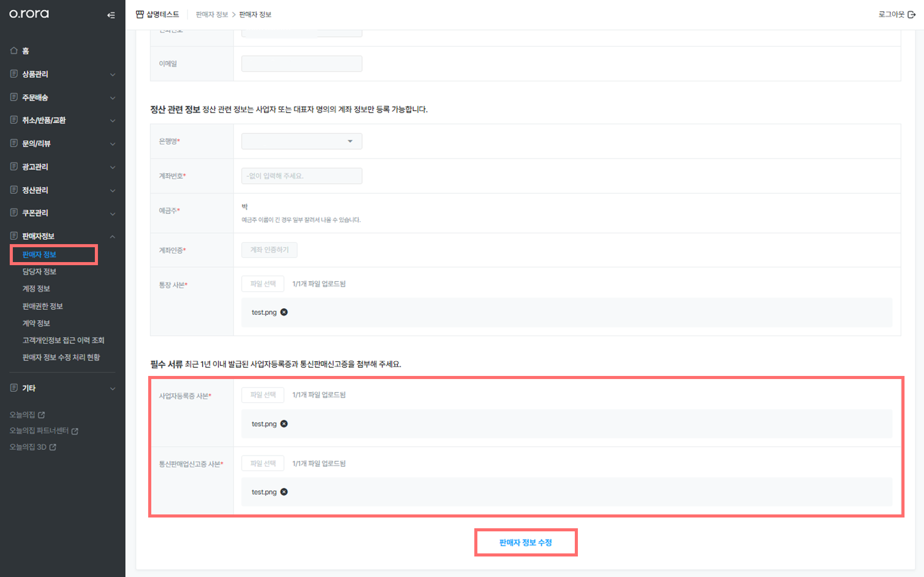Remove test.png from the 사업자등록증 사본 field
Screen dimensions: 924x577
(x=284, y=424)
